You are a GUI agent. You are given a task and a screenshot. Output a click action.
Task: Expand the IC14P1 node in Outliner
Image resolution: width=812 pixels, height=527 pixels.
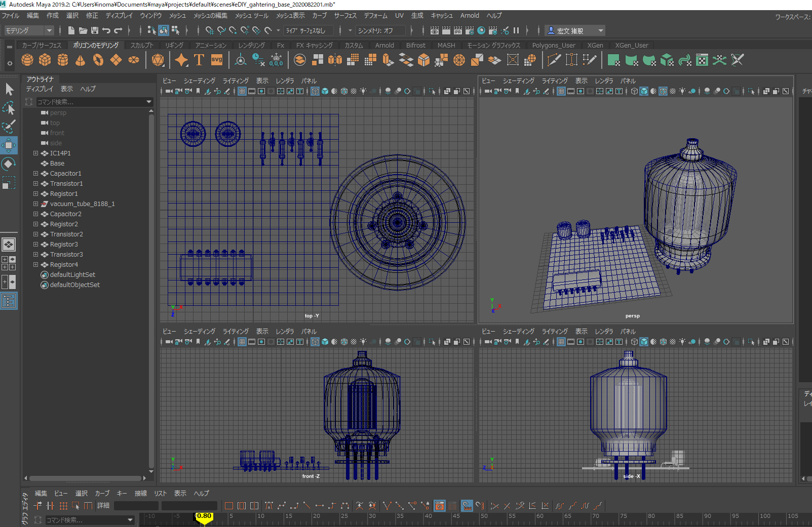click(35, 153)
